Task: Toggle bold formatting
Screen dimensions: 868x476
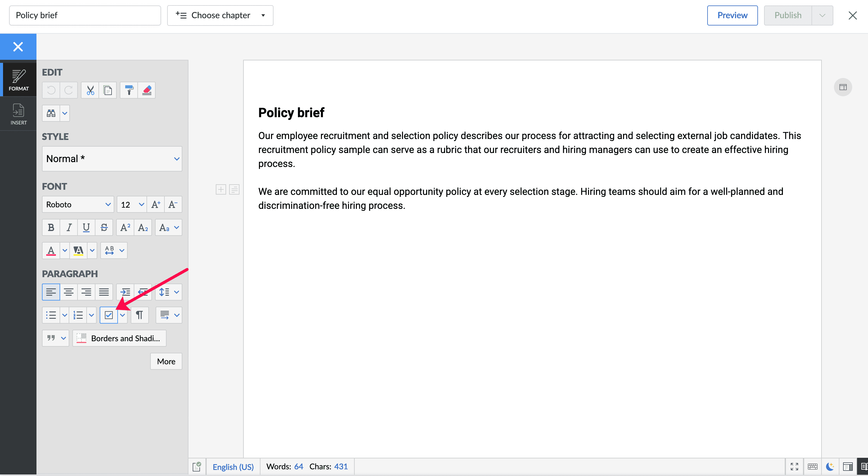Action: tap(51, 228)
